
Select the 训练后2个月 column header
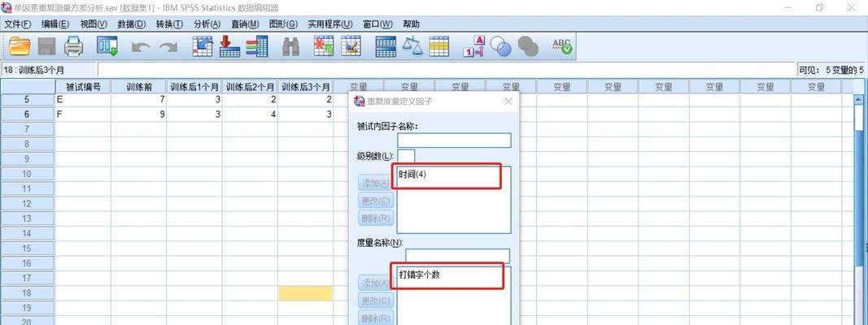(x=250, y=87)
